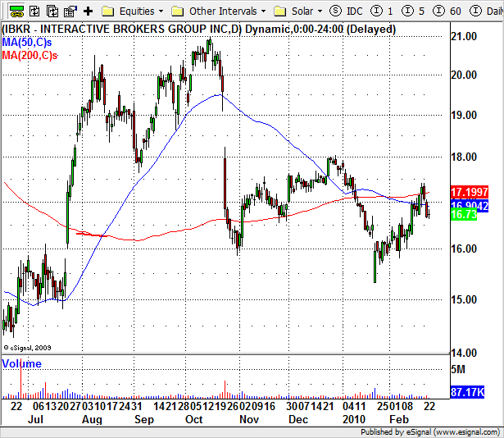
Task: Click the 18.00 price axis label
Action: (x=464, y=157)
